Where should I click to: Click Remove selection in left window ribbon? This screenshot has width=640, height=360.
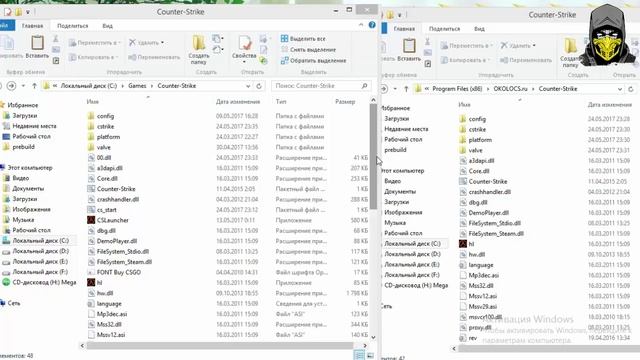pyautogui.click(x=309, y=50)
